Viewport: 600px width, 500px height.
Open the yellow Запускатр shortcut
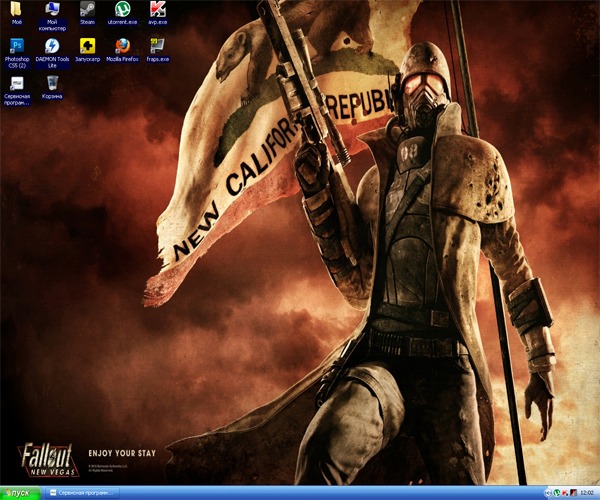click(87, 50)
